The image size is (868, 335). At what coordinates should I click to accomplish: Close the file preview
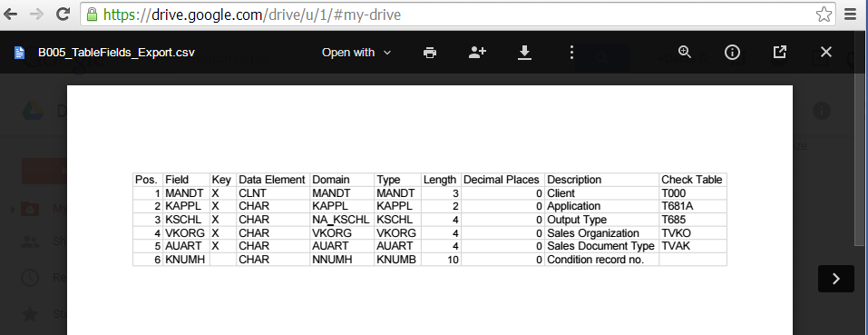826,52
